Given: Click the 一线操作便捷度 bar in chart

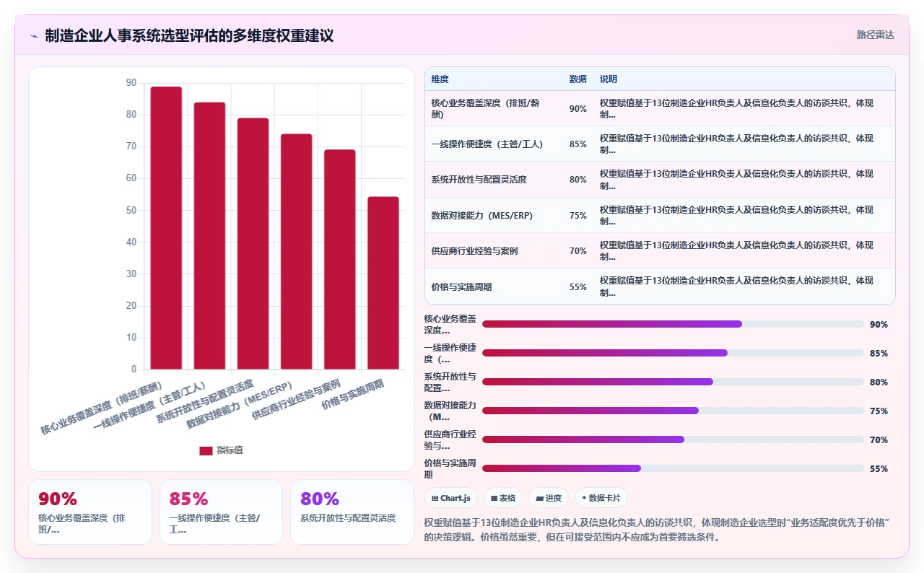Looking at the screenshot, I should (x=209, y=236).
